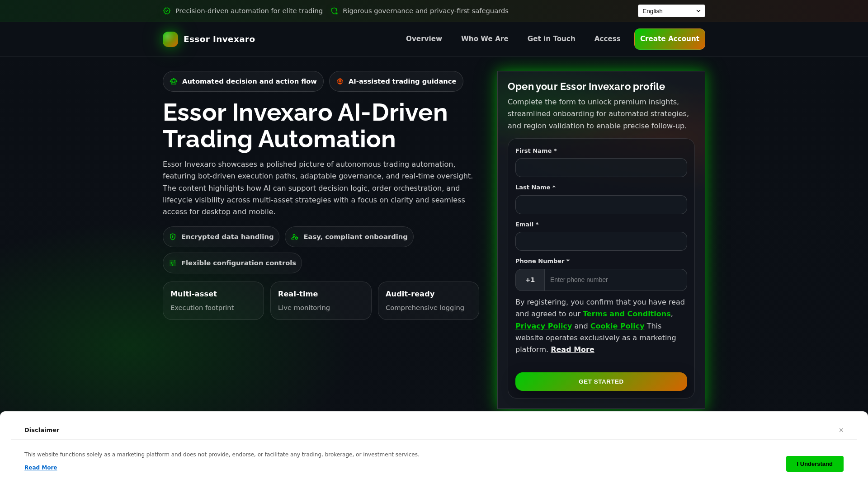The image size is (868, 488).
Task: Open the Terms and Conditions link
Action: point(627,314)
